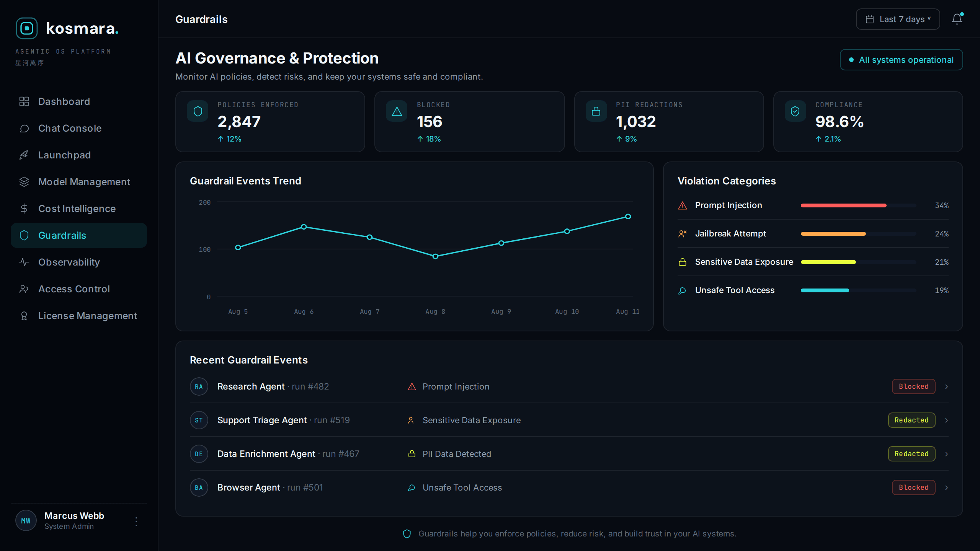Open Access Control page

pyautogui.click(x=79, y=289)
